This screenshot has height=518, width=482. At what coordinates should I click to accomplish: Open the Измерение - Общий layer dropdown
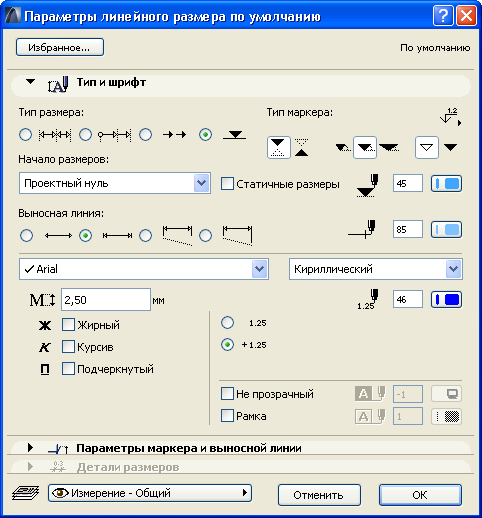[x=150, y=493]
